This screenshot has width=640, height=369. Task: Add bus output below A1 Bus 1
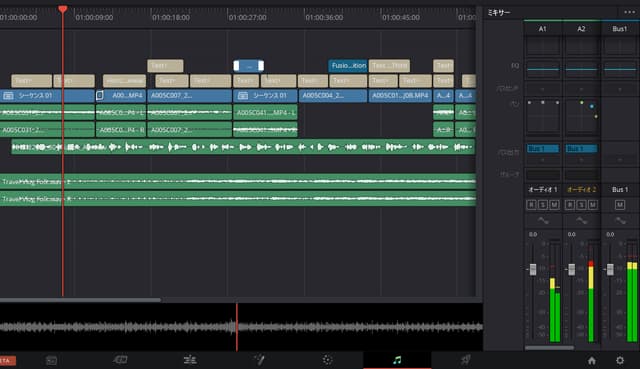pos(543,160)
